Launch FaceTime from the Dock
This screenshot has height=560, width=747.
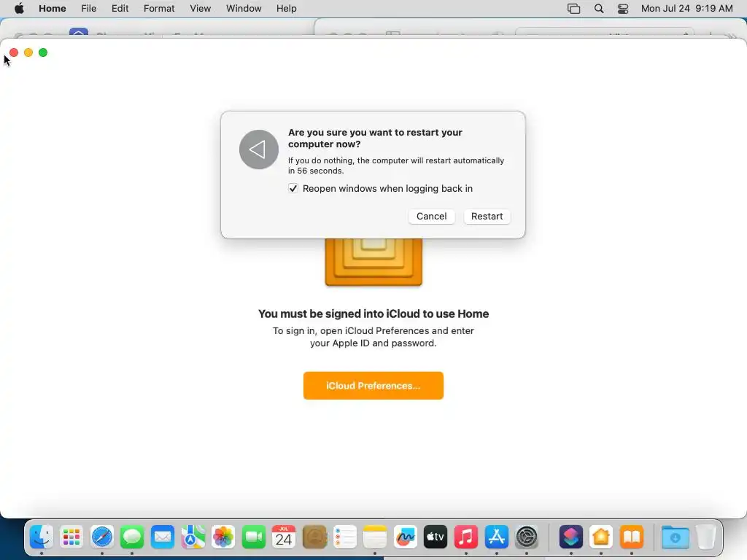[x=253, y=537]
